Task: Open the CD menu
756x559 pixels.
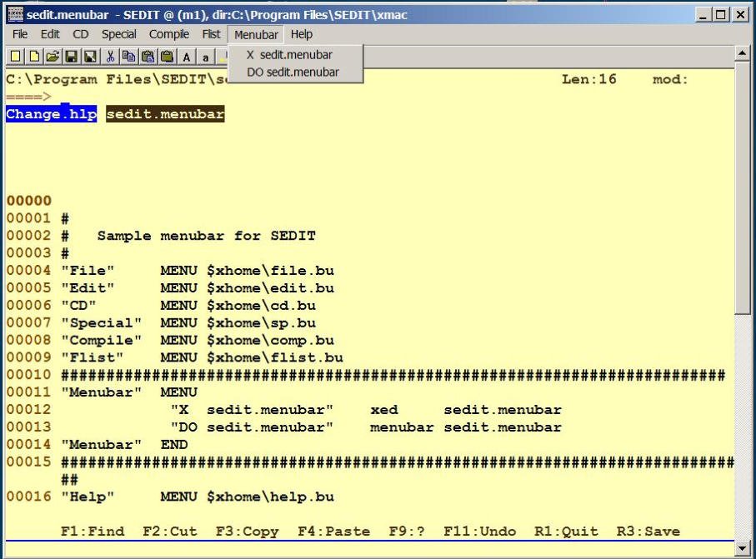Action: point(81,34)
